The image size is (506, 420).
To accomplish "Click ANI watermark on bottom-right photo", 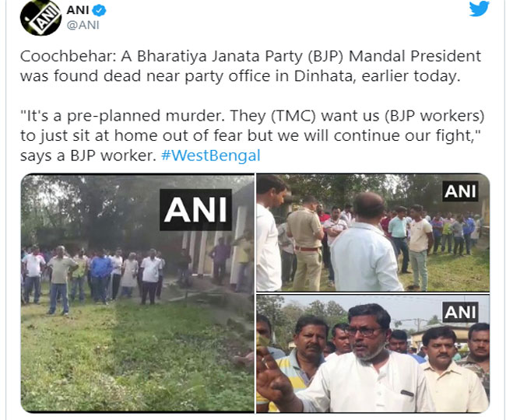I will click(x=460, y=312).
